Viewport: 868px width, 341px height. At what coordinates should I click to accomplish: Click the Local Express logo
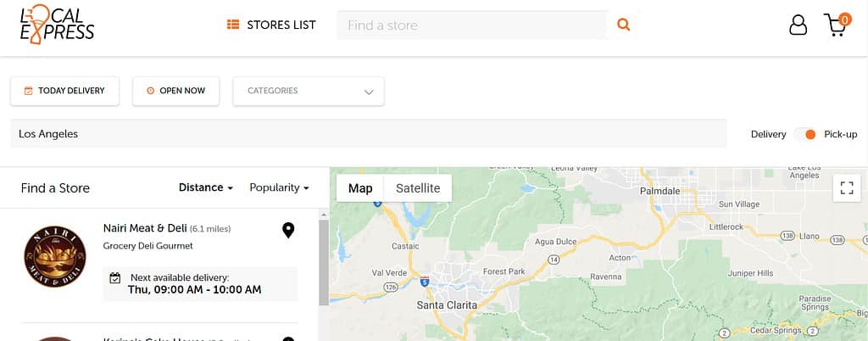[57, 25]
